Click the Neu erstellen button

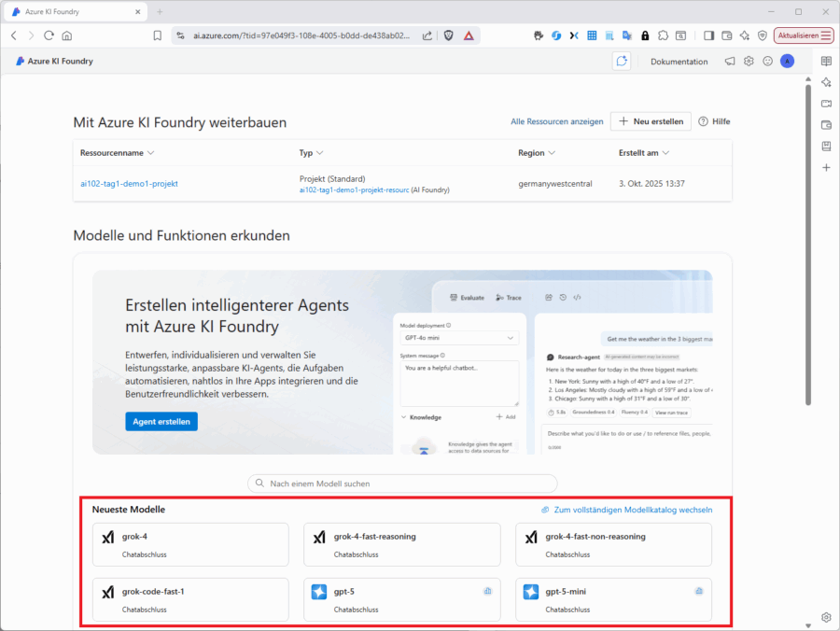[651, 121]
